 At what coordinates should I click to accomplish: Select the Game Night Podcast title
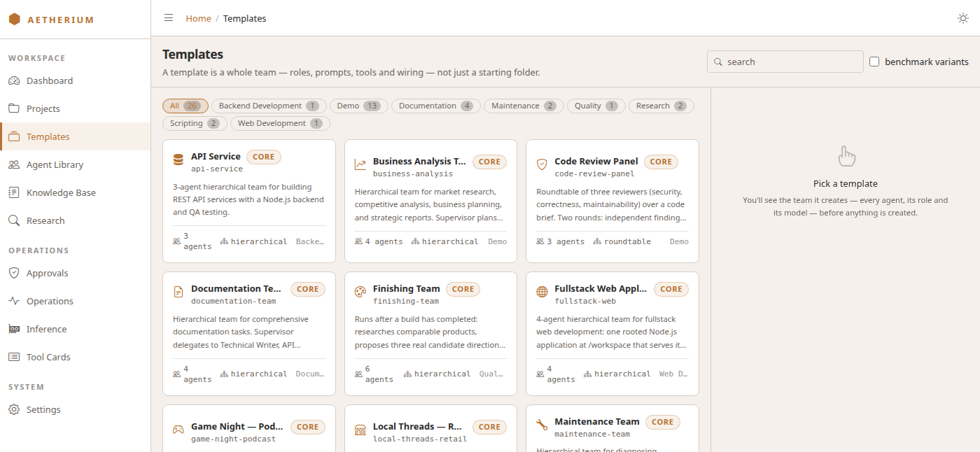point(237,426)
